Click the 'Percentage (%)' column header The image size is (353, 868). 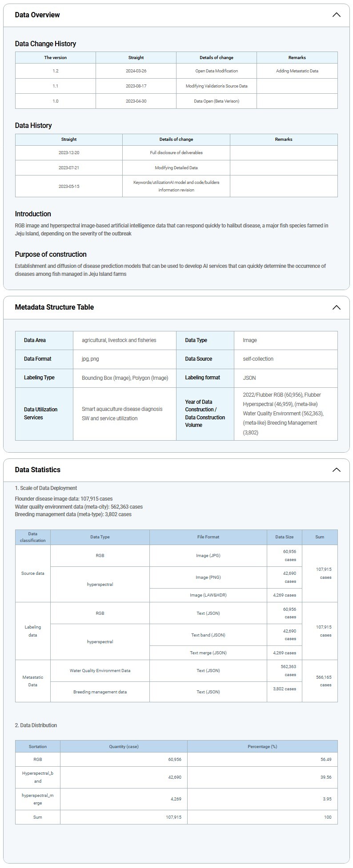click(262, 746)
